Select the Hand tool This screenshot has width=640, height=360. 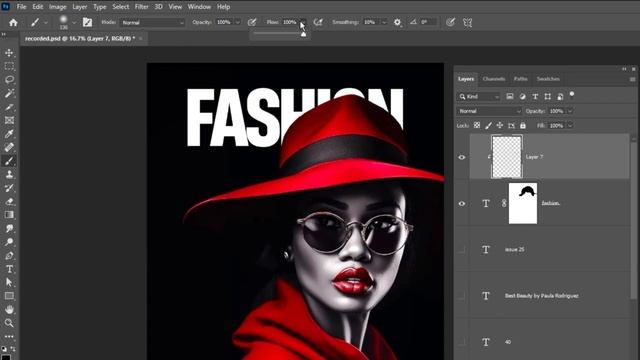9,309
